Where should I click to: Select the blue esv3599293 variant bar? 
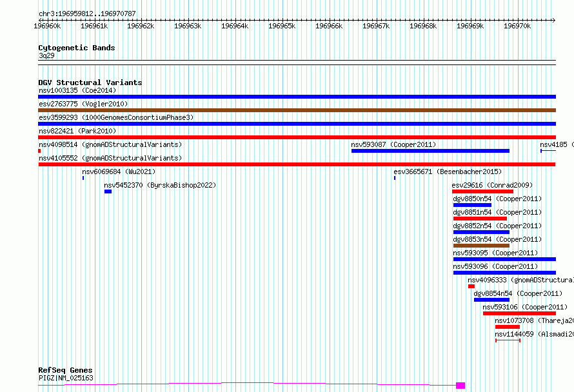(297, 124)
